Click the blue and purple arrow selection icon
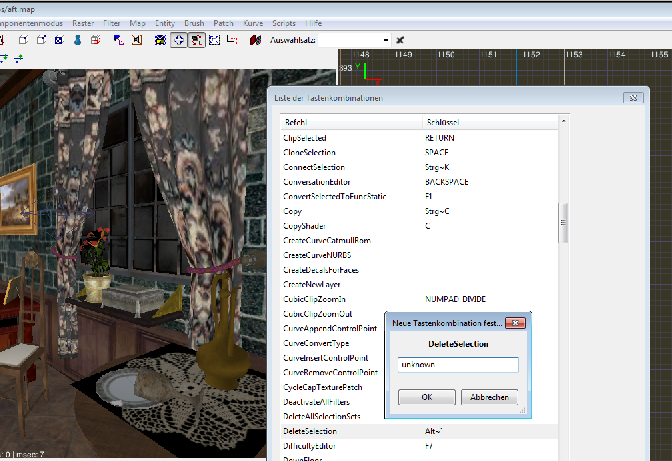 pyautogui.click(x=118, y=40)
